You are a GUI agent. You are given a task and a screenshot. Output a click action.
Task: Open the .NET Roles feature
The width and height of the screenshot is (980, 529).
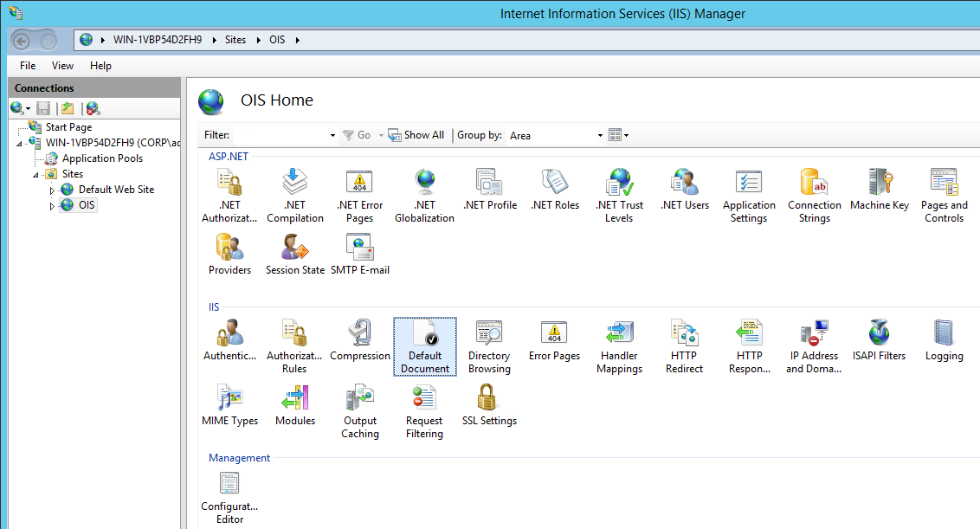555,190
